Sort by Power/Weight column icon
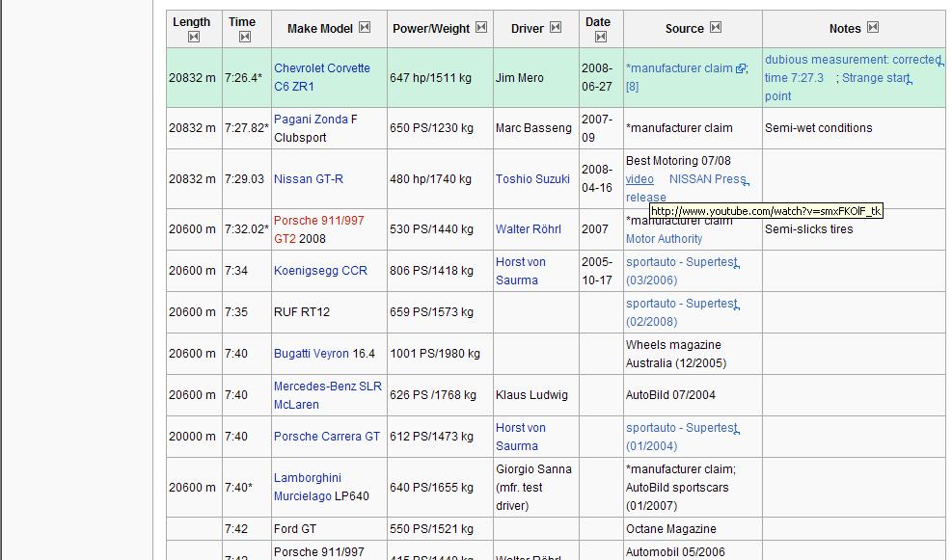The width and height of the screenshot is (952, 560). pyautogui.click(x=481, y=27)
